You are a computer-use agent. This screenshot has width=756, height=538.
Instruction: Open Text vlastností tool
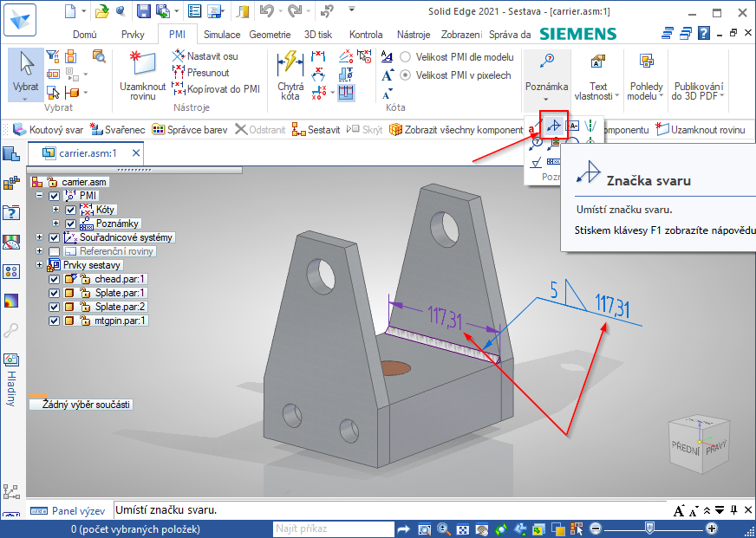pos(598,75)
